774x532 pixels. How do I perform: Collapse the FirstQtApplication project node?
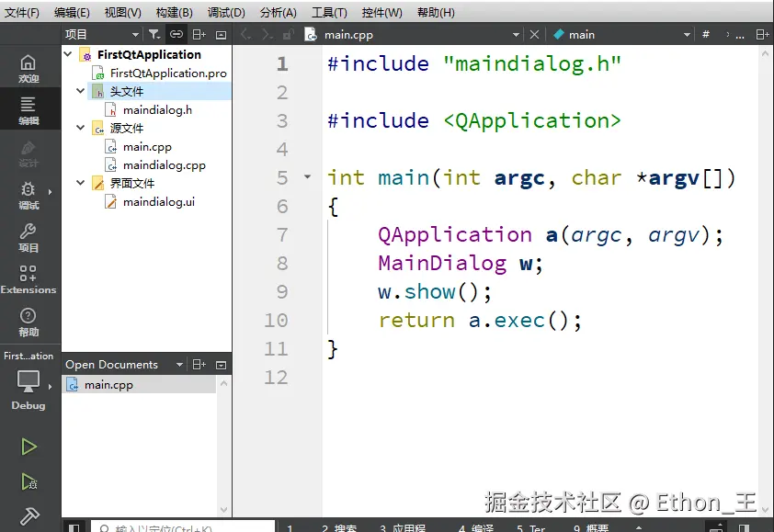click(68, 54)
